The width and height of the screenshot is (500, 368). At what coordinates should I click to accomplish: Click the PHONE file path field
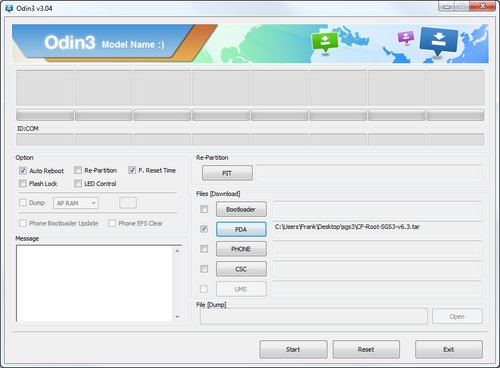pos(377,249)
